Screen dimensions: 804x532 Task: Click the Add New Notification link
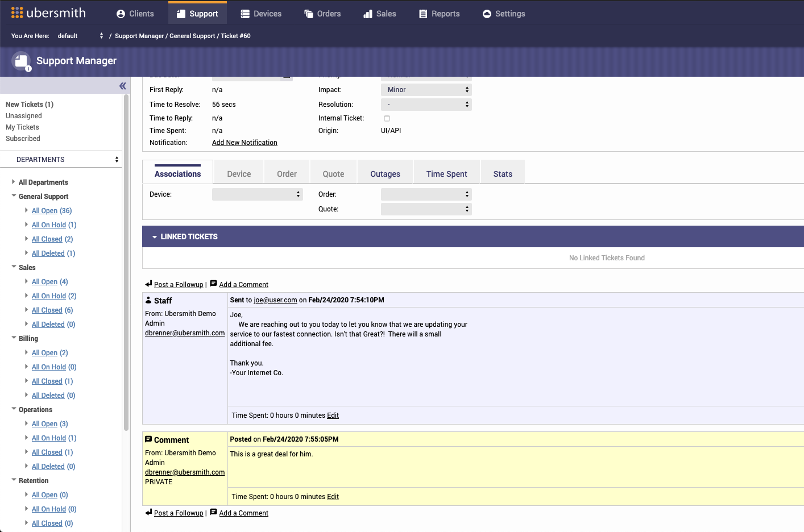(x=244, y=143)
